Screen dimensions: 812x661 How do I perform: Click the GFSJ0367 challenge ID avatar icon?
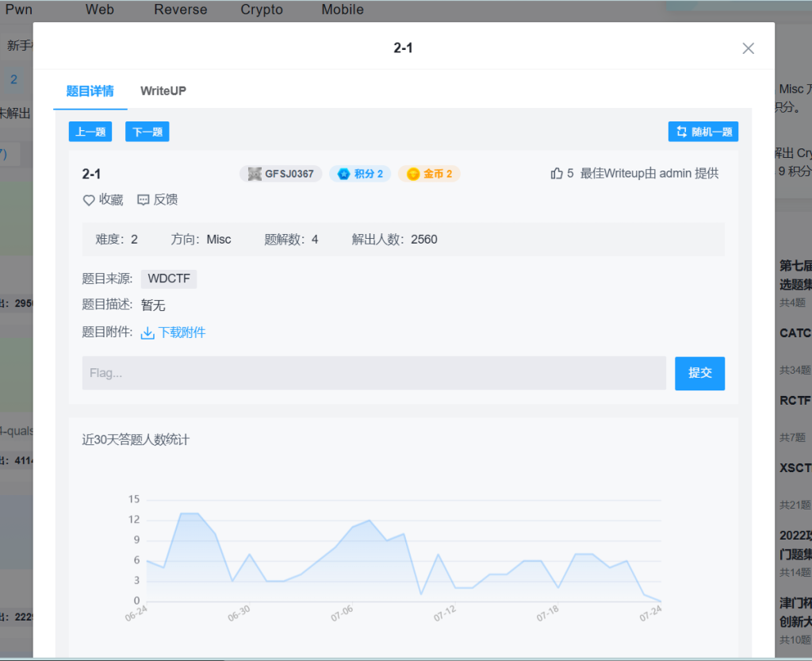click(x=255, y=174)
